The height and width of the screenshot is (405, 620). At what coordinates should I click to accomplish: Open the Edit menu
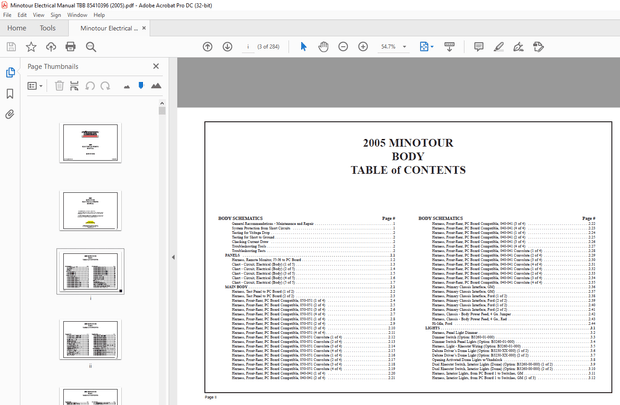pyautogui.click(x=22, y=15)
